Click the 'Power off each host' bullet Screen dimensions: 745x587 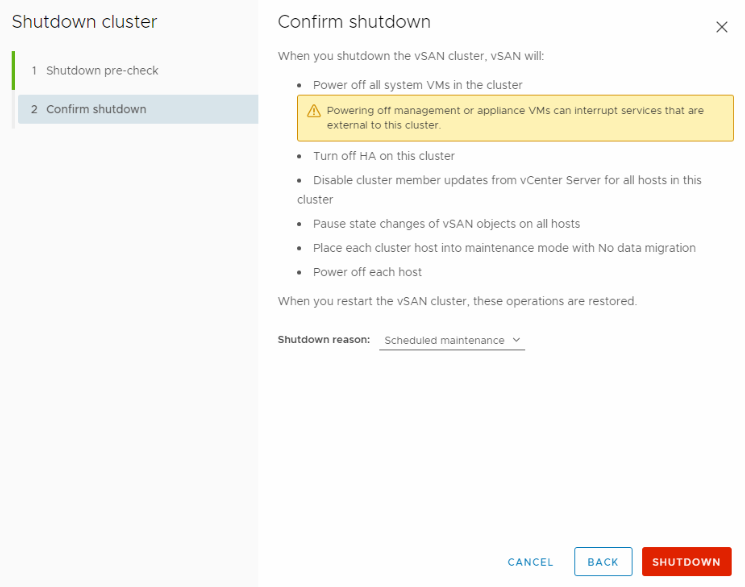tap(367, 272)
